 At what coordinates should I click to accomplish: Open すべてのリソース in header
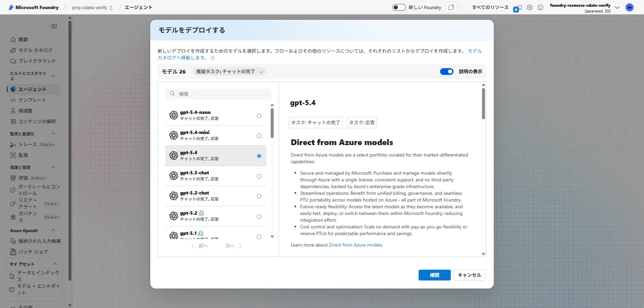[x=490, y=7]
